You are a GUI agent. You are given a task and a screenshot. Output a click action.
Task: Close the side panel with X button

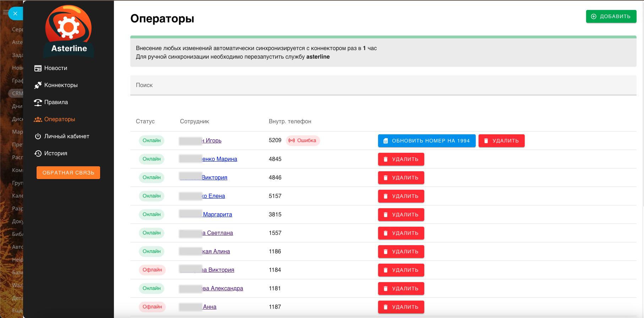[x=15, y=14]
